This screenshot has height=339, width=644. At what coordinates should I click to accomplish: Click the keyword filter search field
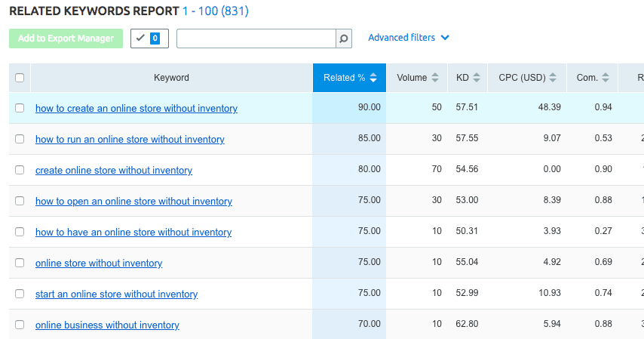click(x=256, y=39)
